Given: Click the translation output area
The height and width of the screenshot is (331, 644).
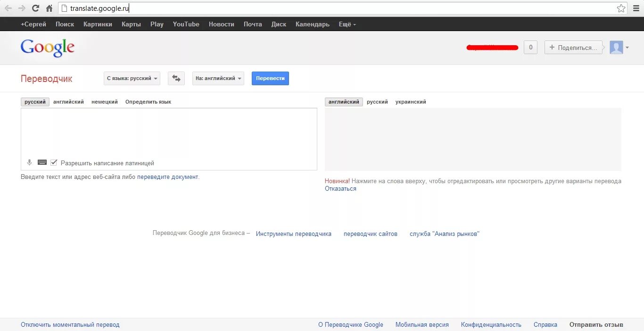Looking at the screenshot, I should click(x=473, y=139).
